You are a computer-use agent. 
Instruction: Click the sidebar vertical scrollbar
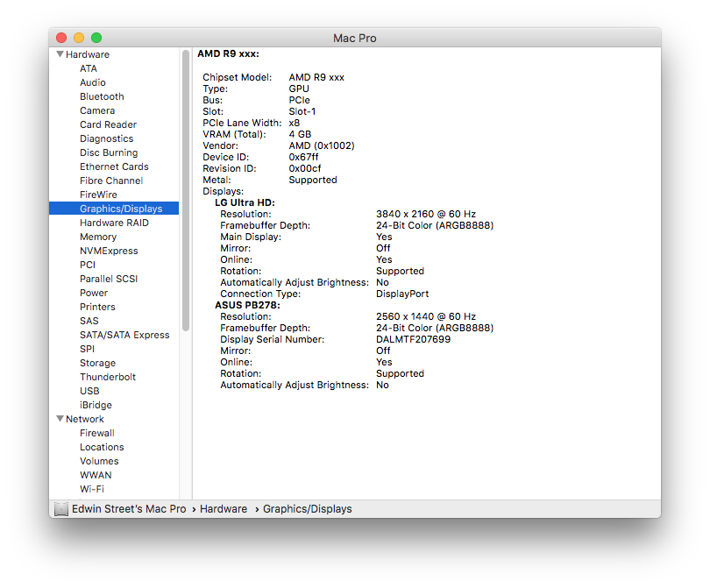[x=186, y=190]
